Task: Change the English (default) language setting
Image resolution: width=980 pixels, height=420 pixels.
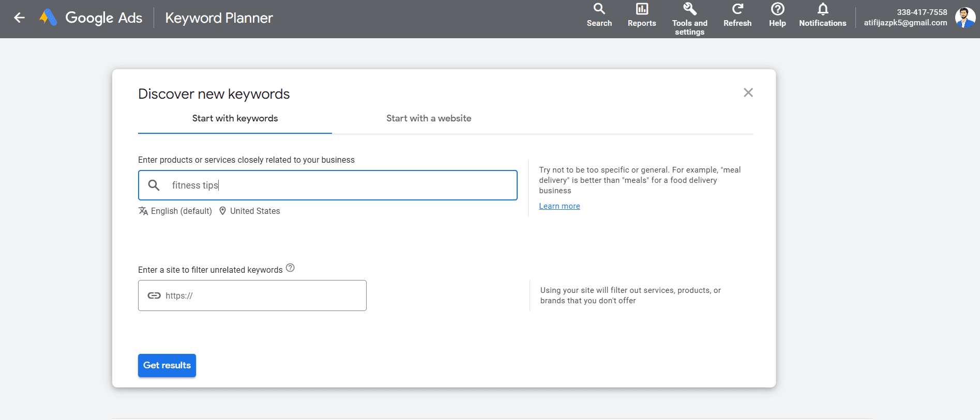Action: (175, 211)
